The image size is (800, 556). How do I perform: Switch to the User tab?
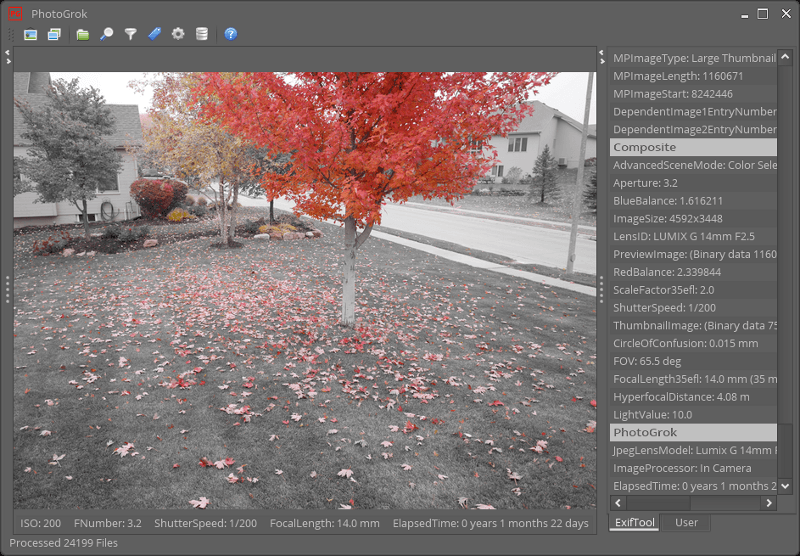[x=686, y=522]
